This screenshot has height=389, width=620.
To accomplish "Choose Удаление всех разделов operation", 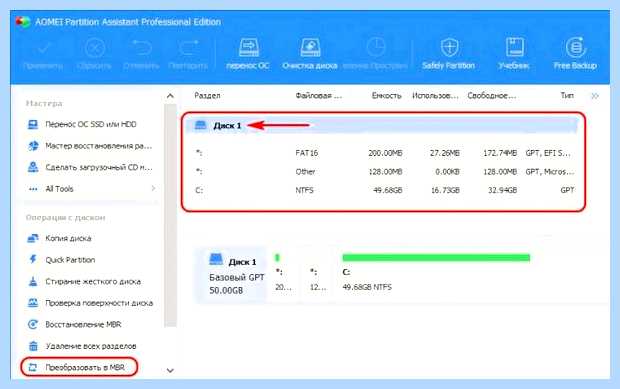I will (81, 346).
